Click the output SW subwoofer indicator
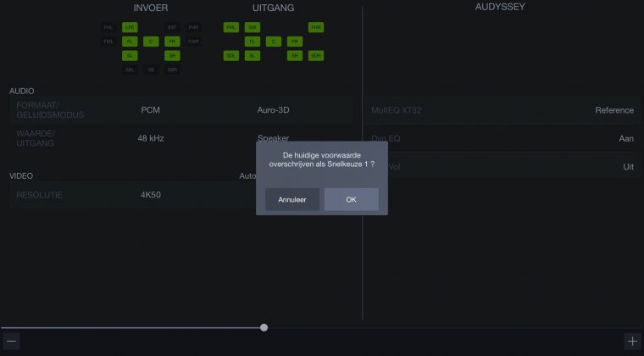Image resolution: width=644 pixels, height=356 pixels. (x=252, y=27)
